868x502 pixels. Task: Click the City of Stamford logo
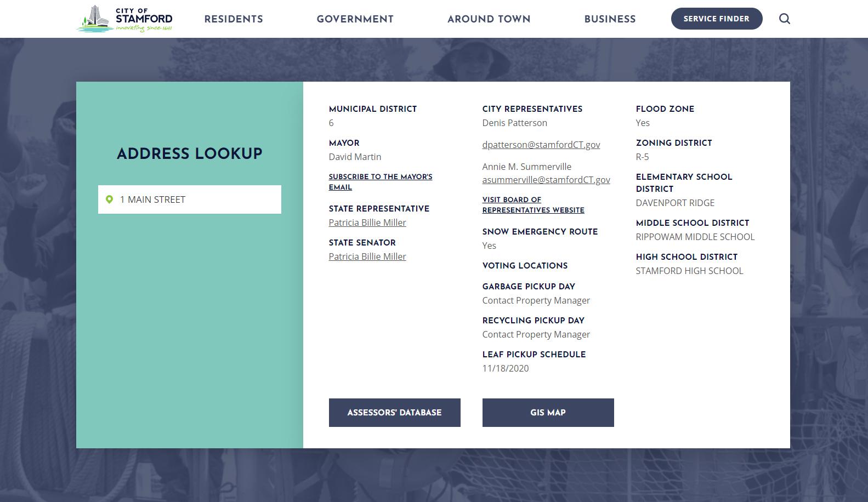[124, 19]
